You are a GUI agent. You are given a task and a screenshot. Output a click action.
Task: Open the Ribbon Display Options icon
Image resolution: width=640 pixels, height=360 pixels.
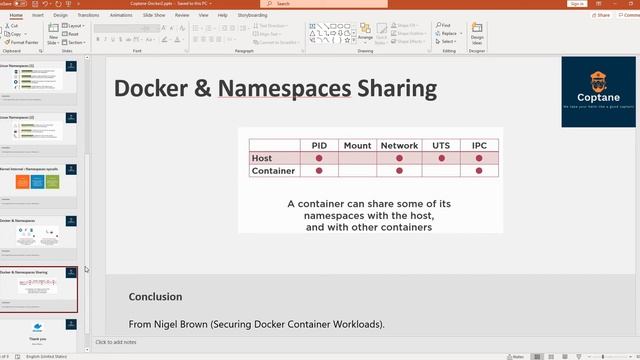point(598,4)
